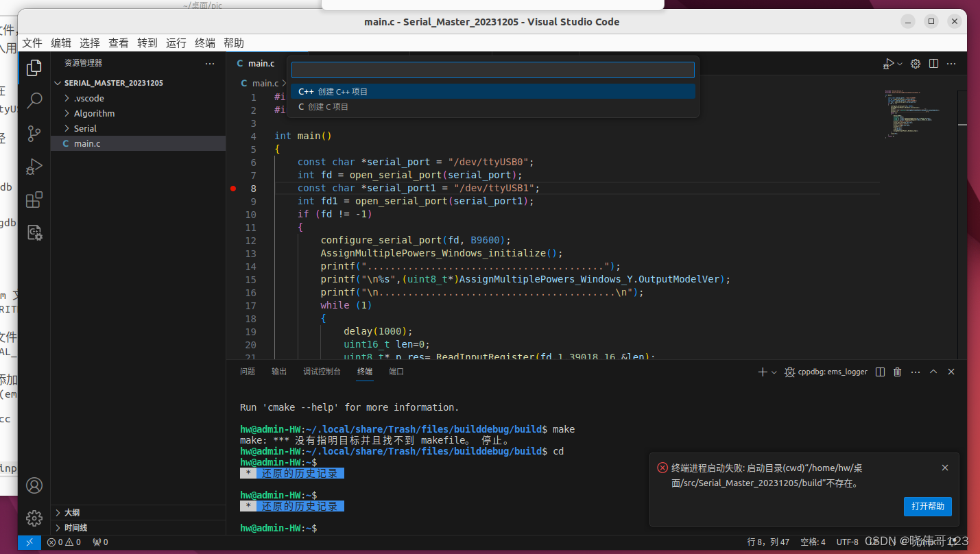980x554 pixels.
Task: Split the terminal pane
Action: 880,372
